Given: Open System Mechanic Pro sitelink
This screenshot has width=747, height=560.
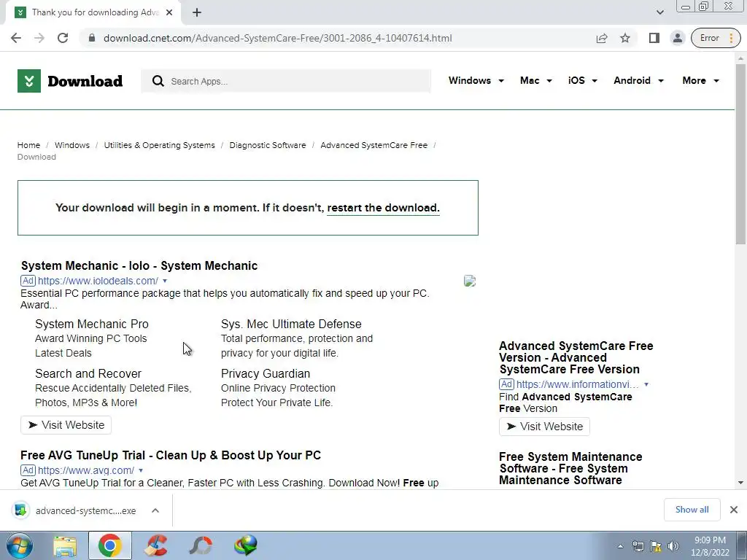Looking at the screenshot, I should tap(92, 324).
